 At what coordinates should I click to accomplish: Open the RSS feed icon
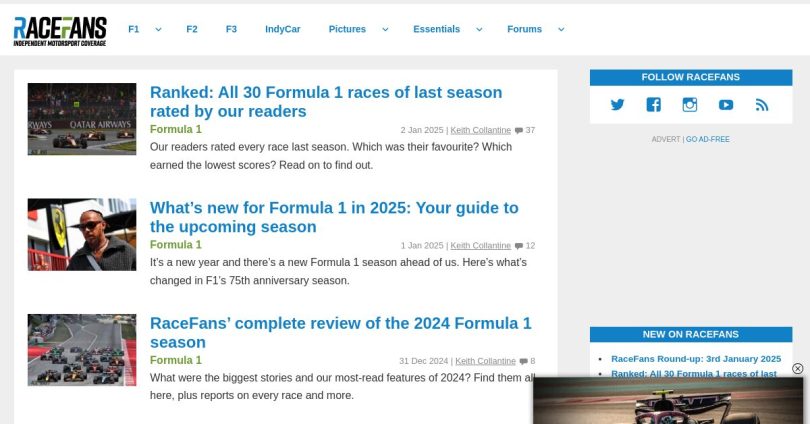(x=762, y=105)
